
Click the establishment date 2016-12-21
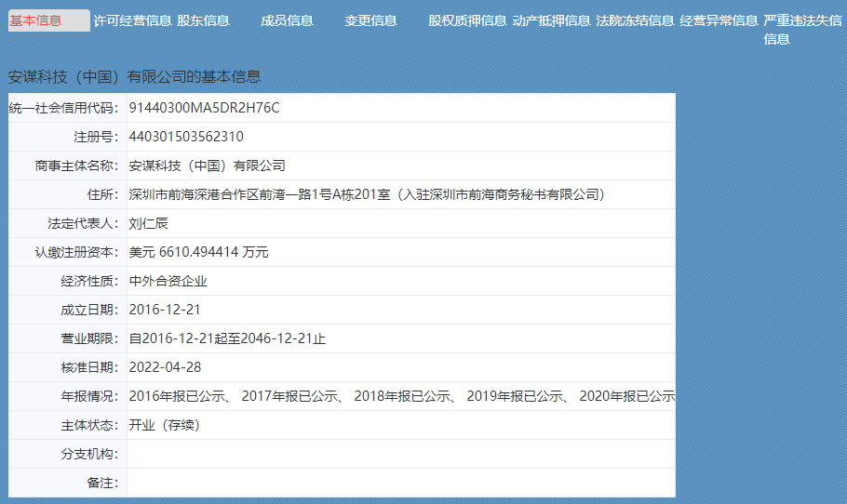(x=165, y=310)
